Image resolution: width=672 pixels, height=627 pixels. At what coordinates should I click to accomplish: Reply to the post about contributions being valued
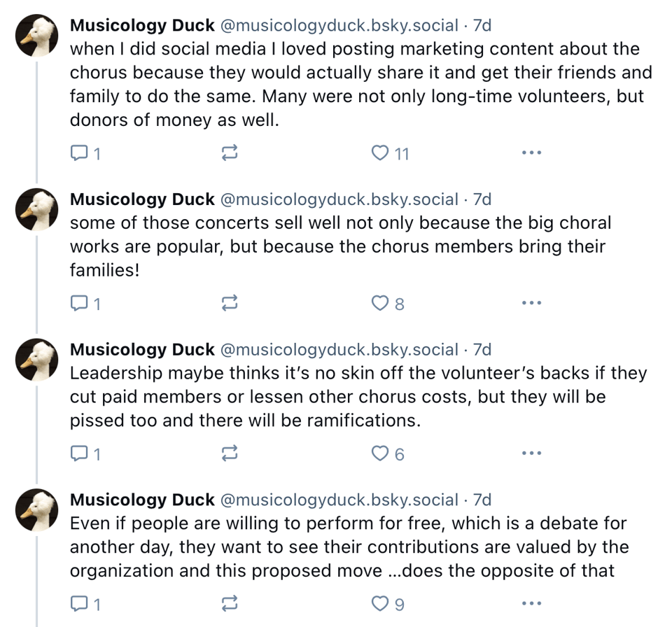click(79, 603)
